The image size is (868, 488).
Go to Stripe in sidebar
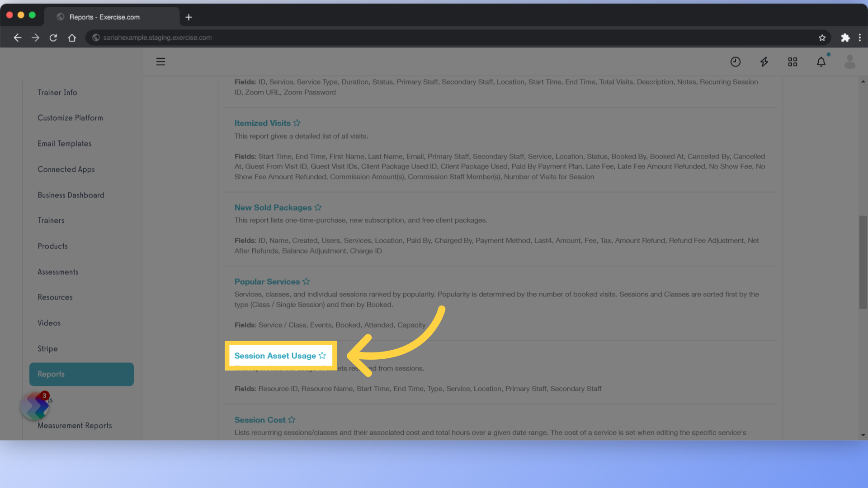(x=47, y=348)
